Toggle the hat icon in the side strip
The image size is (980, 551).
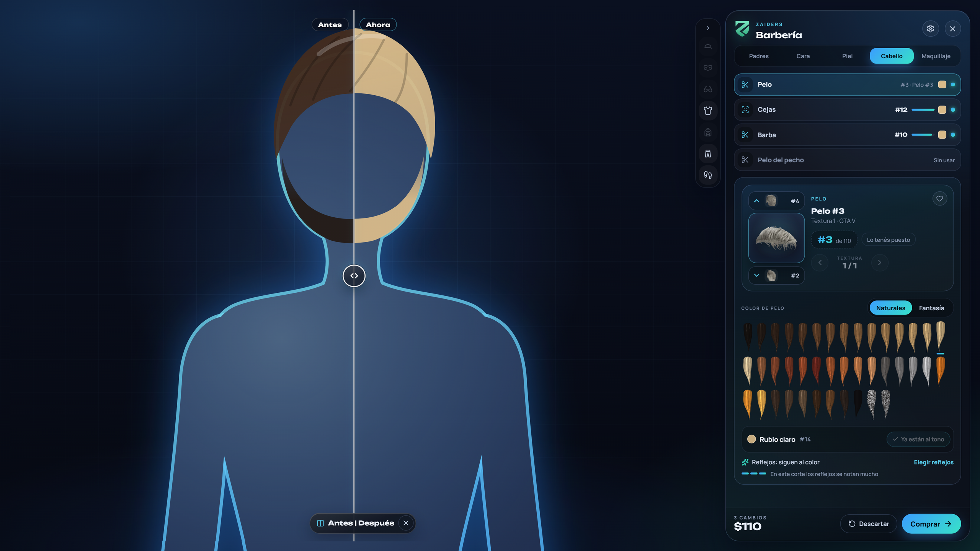click(708, 46)
